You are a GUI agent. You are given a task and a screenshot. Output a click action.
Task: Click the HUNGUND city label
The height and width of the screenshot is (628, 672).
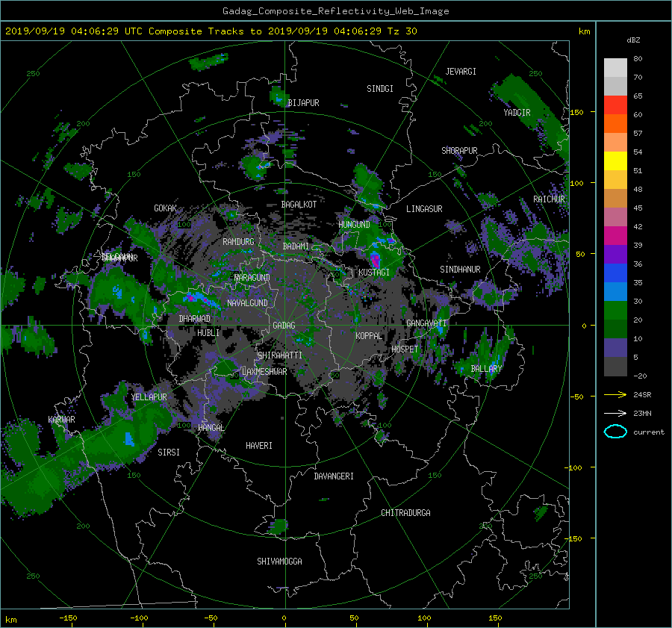coord(354,225)
